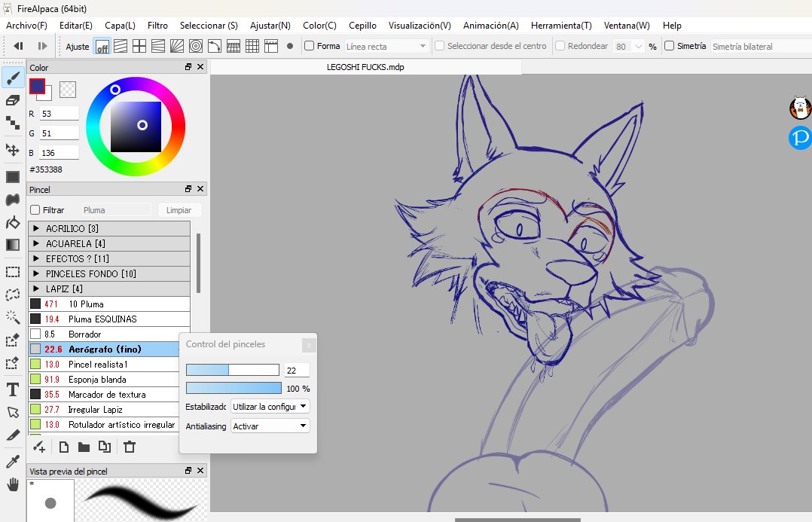812x522 pixels.
Task: Open the Filtro menu
Action: (x=157, y=26)
